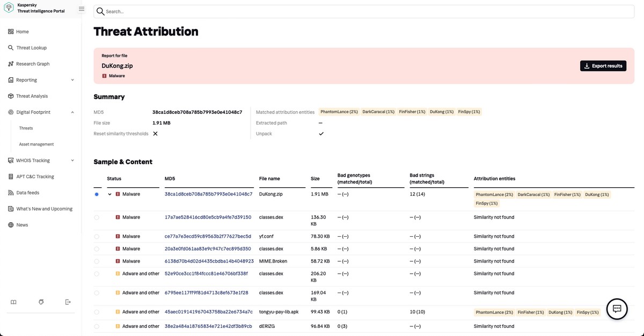This screenshot has height=336, width=644.
Task: Select the radio button for DuKong.zip
Action: pyautogui.click(x=97, y=194)
